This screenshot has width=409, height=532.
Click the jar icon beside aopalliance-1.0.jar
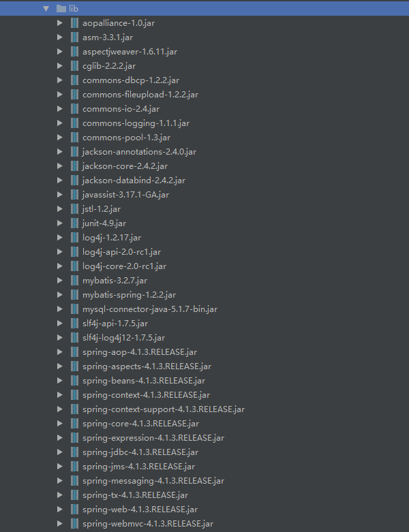(x=75, y=22)
